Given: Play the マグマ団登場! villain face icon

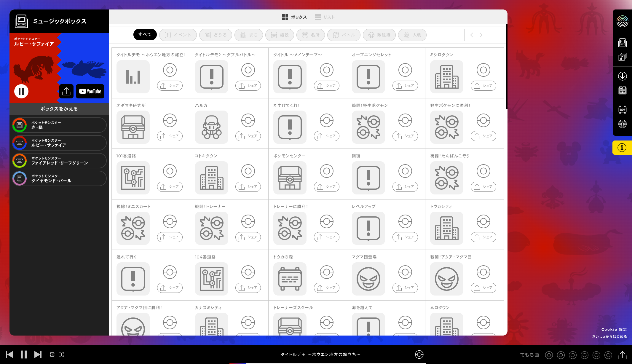Looking at the screenshot, I should coord(368,279).
